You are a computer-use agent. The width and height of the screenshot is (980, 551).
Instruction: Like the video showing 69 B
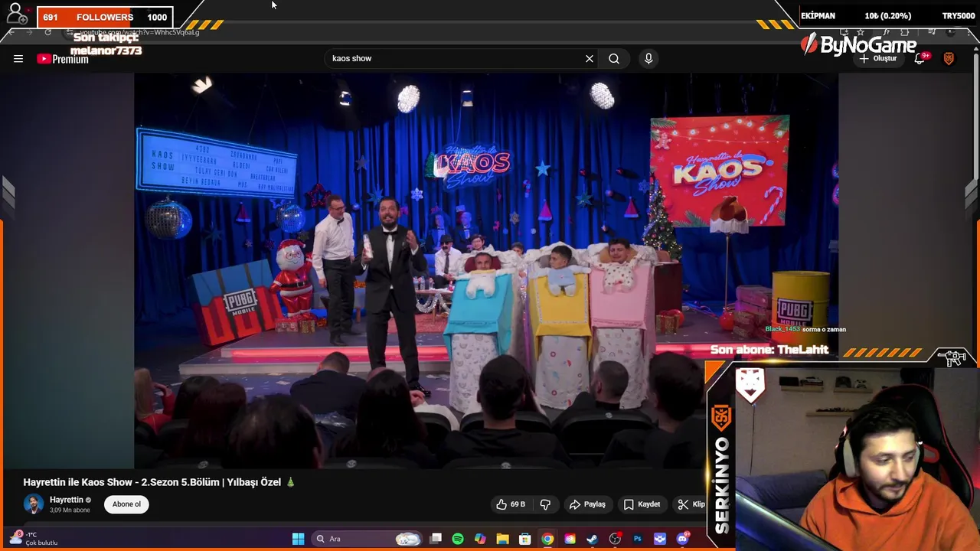pos(511,504)
